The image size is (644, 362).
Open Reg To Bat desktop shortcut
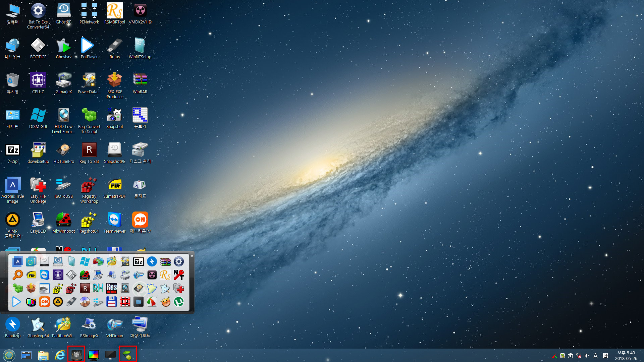coord(89,153)
